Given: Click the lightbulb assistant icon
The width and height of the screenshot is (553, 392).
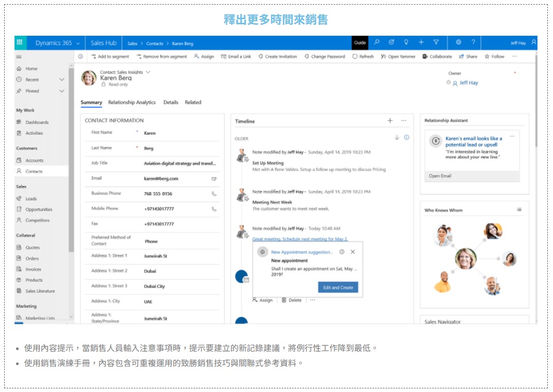Looking at the screenshot, I should [406, 42].
